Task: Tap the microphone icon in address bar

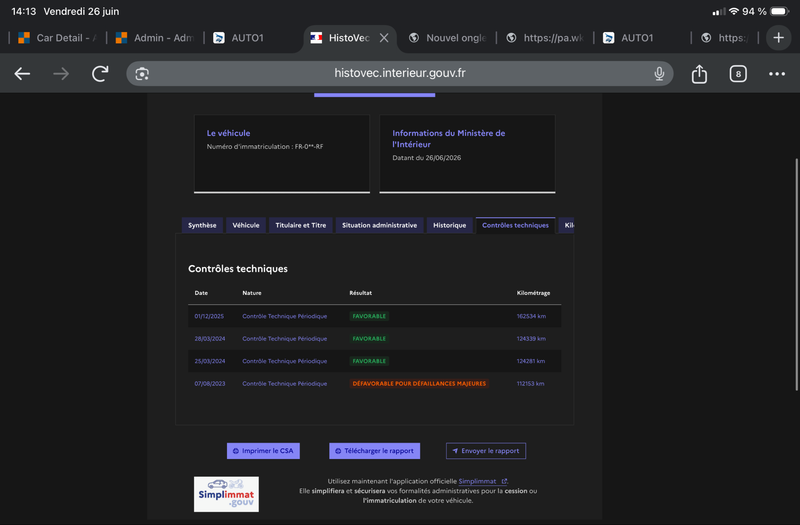Action: pos(659,74)
